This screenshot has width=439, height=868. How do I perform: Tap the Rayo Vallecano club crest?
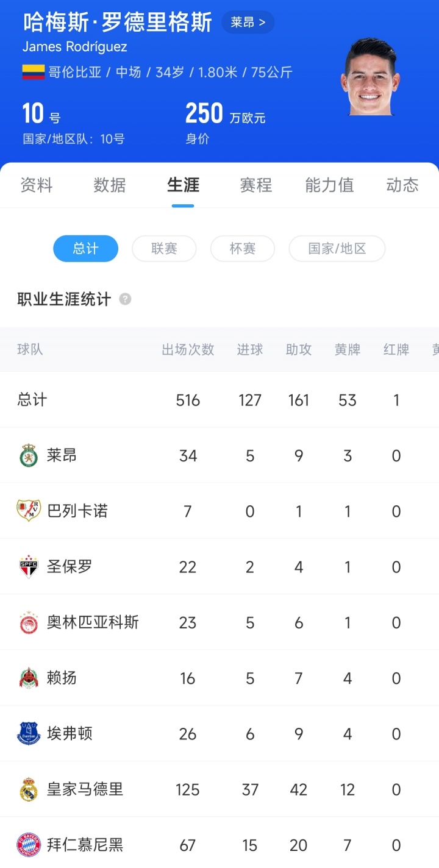(x=29, y=511)
